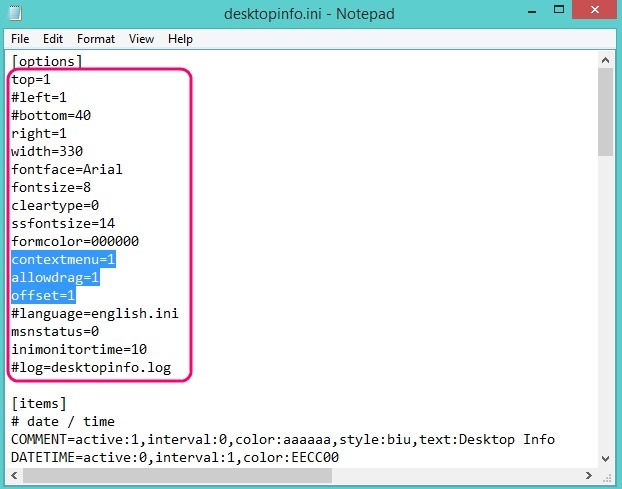Show the Help menu

(180, 39)
